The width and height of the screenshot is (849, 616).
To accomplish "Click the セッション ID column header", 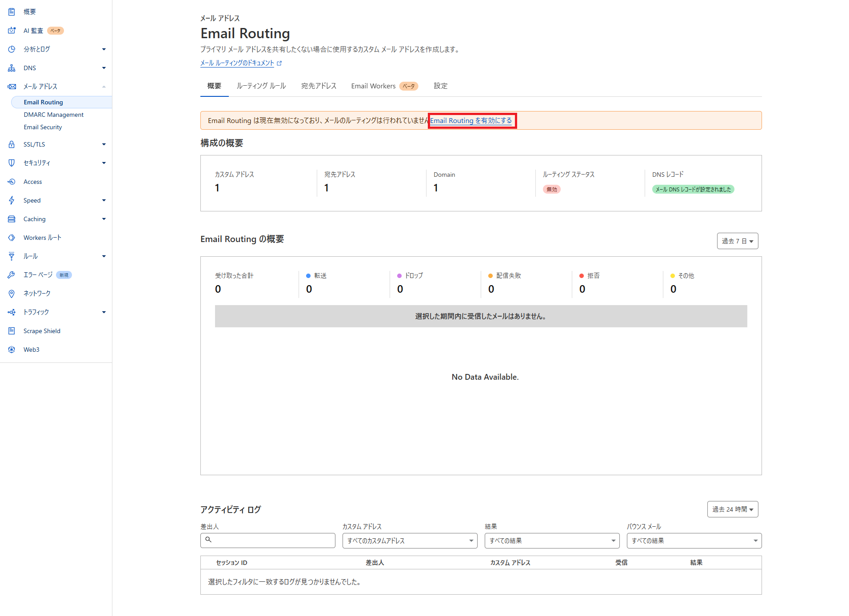I will [x=231, y=563].
